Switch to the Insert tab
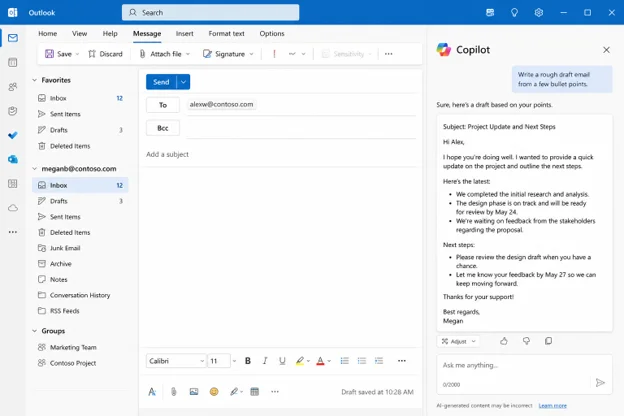Image resolution: width=624 pixels, height=416 pixels. [185, 33]
